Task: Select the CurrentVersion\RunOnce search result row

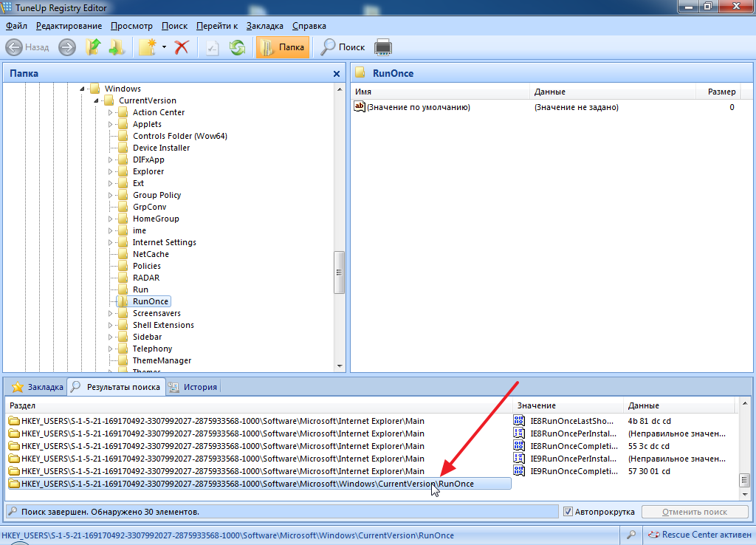Action: point(259,484)
